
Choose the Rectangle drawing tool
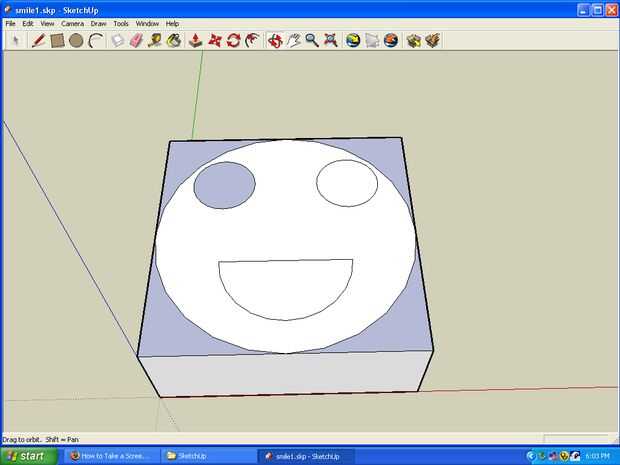tap(57, 41)
